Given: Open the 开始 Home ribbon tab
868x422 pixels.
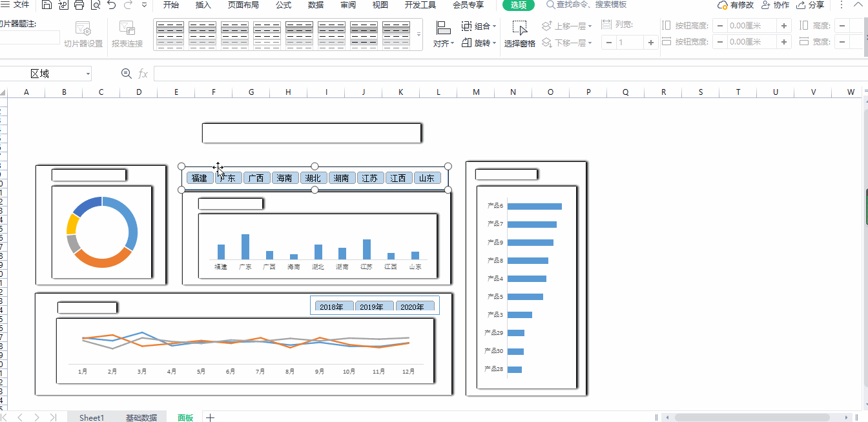Looking at the screenshot, I should (x=171, y=5).
